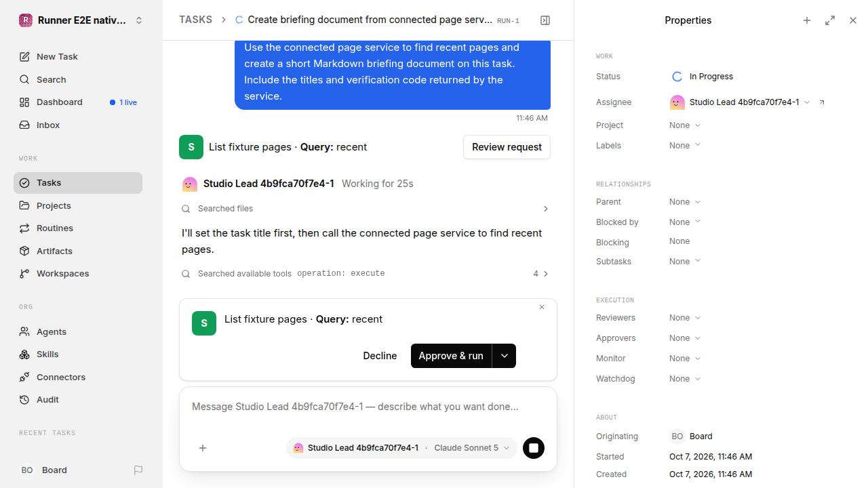Expand the Searched available tools row
The width and height of the screenshot is (868, 488).
[365, 274]
